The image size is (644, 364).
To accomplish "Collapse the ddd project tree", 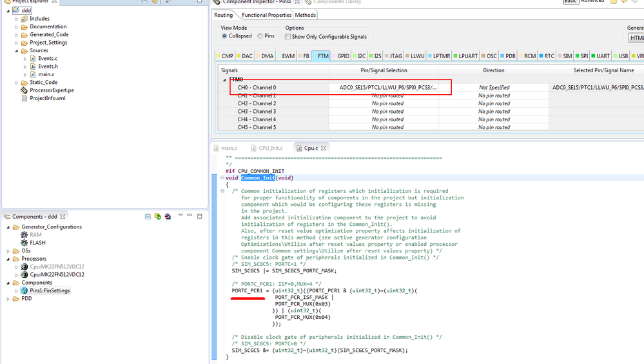I will pos(8,11).
